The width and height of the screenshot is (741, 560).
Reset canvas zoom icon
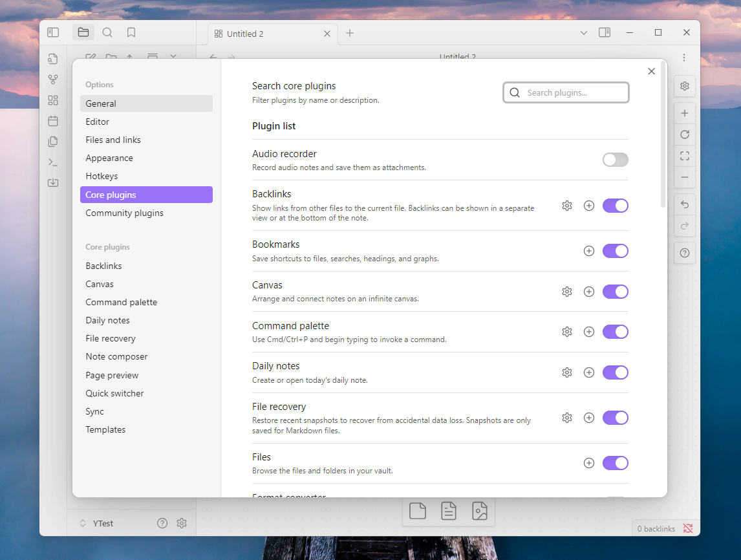coord(684,135)
